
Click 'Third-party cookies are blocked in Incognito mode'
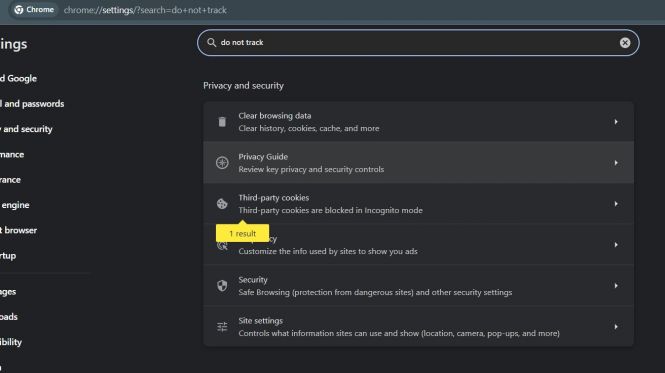tap(330, 210)
